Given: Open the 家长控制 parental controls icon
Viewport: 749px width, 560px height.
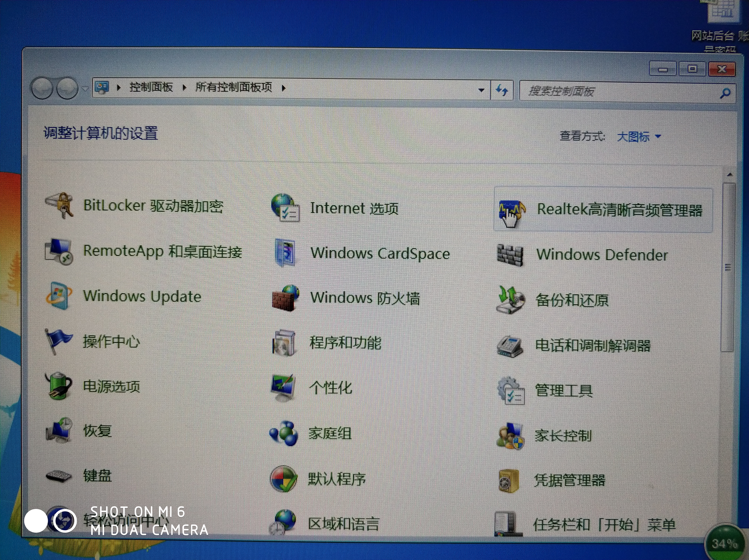Looking at the screenshot, I should tap(510, 437).
